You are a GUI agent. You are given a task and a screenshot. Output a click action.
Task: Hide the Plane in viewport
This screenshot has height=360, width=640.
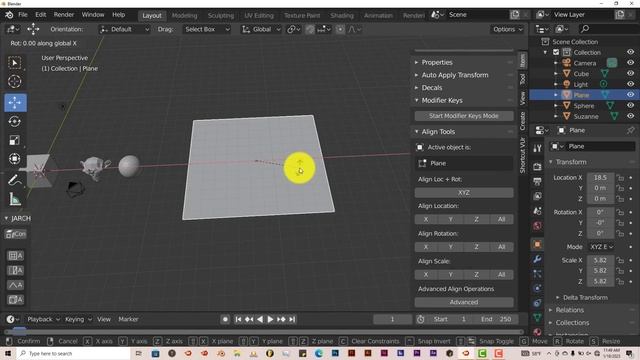630,95
